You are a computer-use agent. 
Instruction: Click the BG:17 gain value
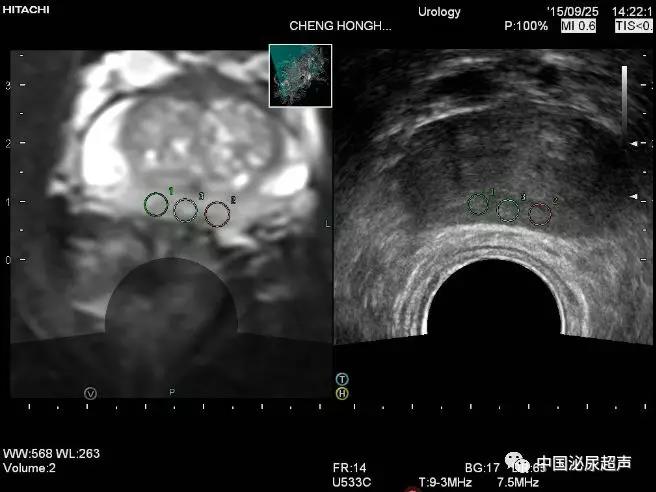(x=482, y=468)
